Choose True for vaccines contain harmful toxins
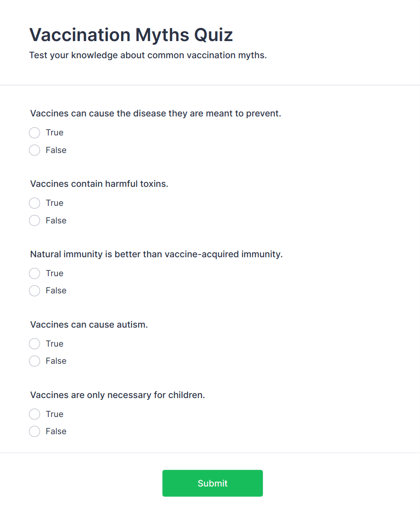The width and height of the screenshot is (420, 519). pyautogui.click(x=34, y=203)
